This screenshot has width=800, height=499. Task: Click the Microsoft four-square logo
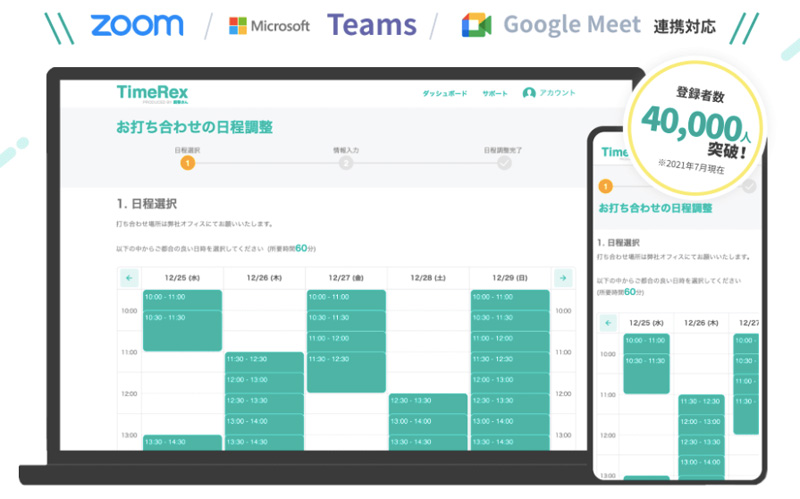pyautogui.click(x=239, y=26)
